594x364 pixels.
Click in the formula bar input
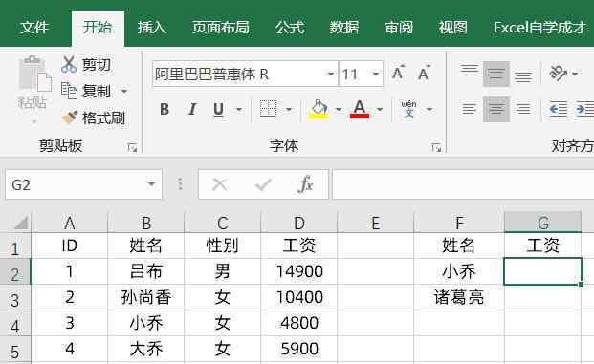click(463, 184)
